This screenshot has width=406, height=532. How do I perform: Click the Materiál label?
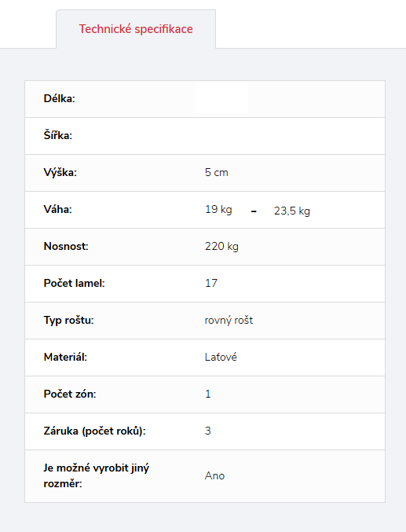click(x=65, y=358)
